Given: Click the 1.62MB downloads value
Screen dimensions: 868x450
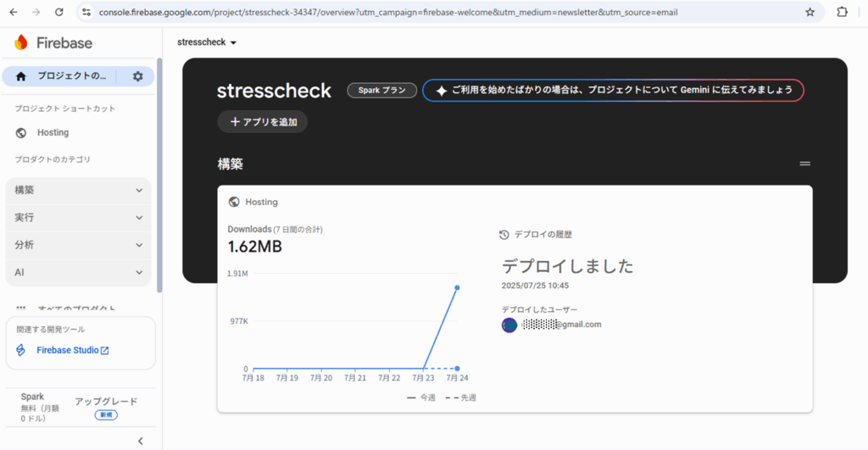Looking at the screenshot, I should point(254,247).
